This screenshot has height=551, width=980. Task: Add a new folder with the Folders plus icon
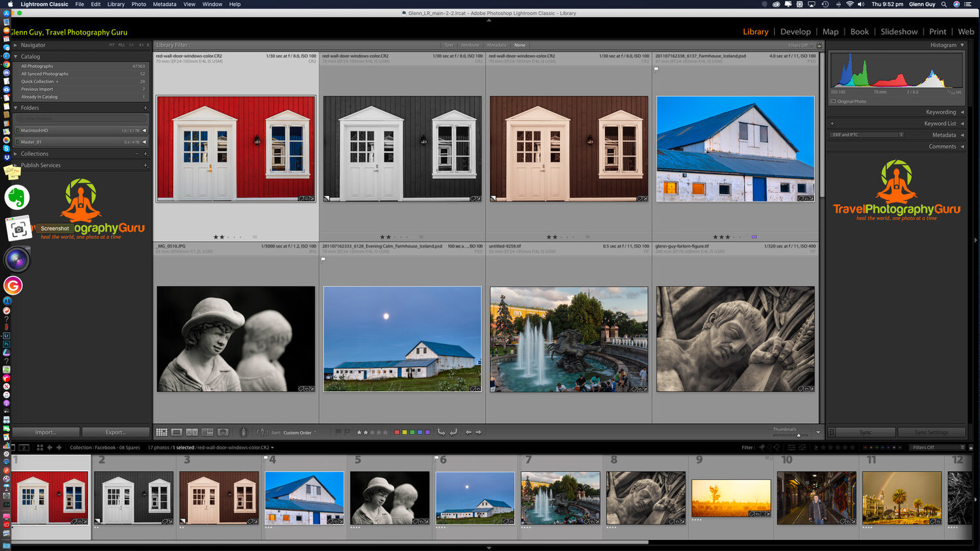tap(145, 108)
